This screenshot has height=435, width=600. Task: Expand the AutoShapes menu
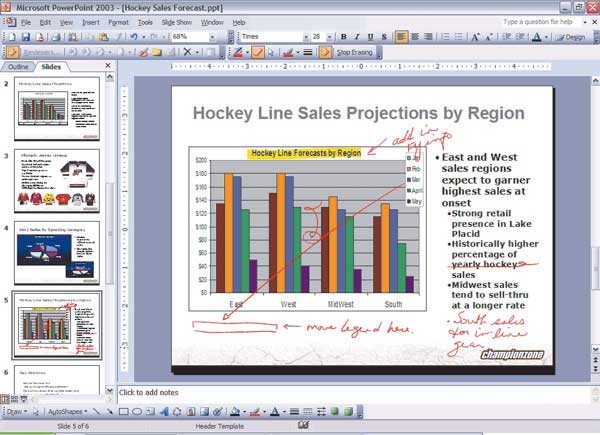click(69, 411)
